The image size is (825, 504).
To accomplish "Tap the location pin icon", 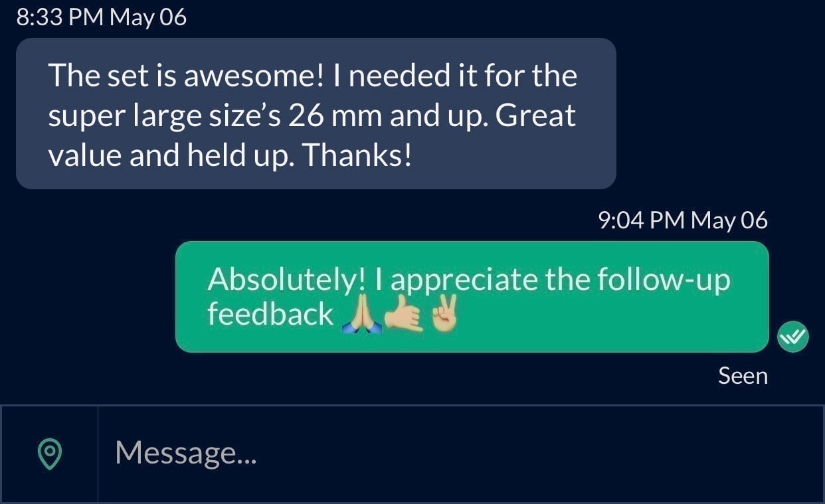I will coord(49,454).
